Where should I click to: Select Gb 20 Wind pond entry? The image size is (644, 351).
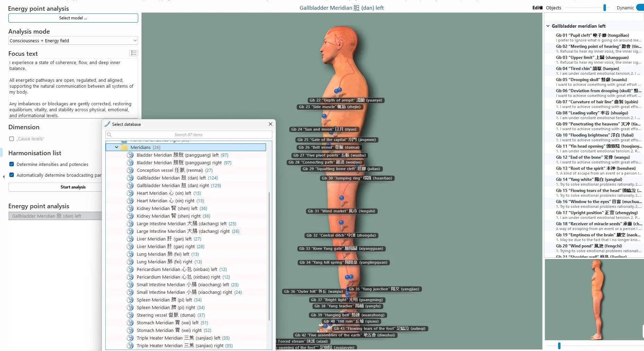tap(594, 248)
